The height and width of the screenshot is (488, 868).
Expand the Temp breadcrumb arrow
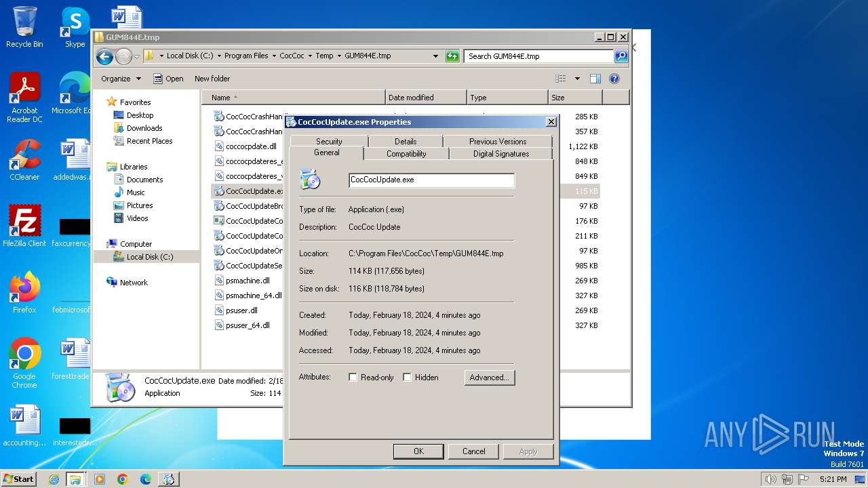click(339, 56)
